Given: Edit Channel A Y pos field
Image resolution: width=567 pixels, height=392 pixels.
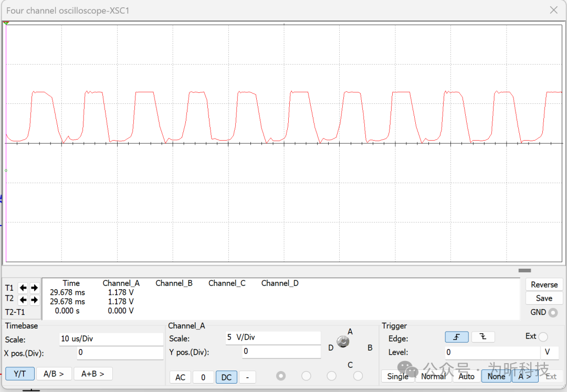Looking at the screenshot, I should pos(281,351).
